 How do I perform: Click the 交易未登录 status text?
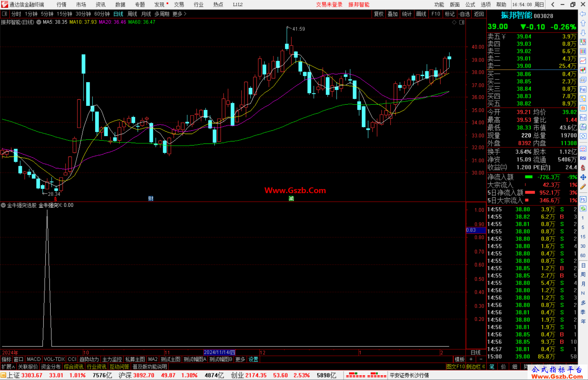point(329,4)
